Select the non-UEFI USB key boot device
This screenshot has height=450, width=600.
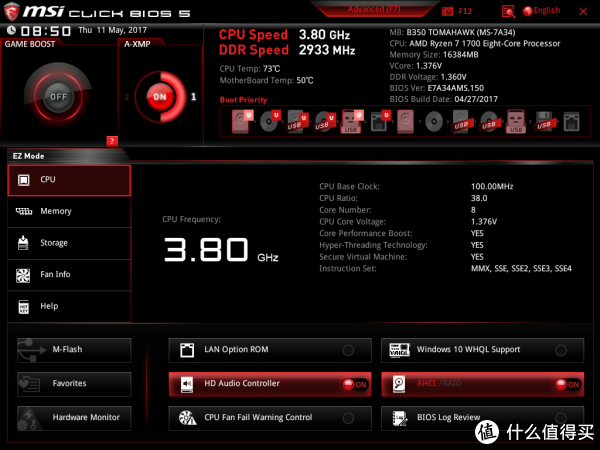pyautogui.click(x=515, y=121)
